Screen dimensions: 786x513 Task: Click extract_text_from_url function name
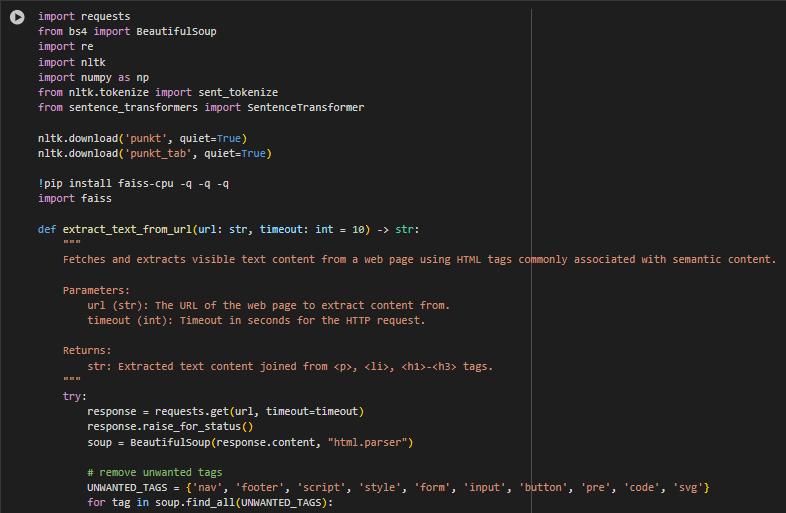pyautogui.click(x=127, y=230)
